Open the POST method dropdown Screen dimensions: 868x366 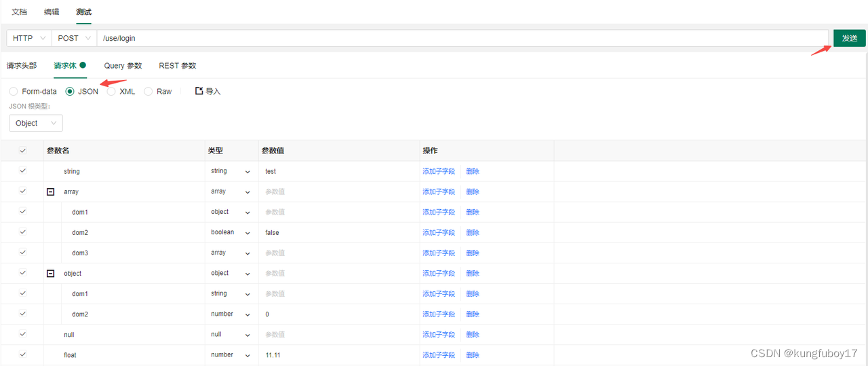point(74,38)
